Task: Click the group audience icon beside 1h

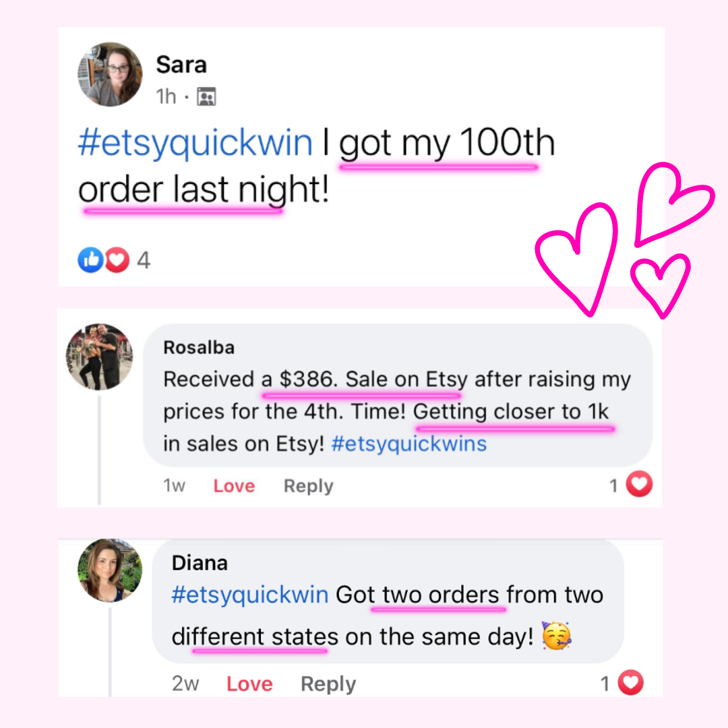Action: click(x=206, y=96)
